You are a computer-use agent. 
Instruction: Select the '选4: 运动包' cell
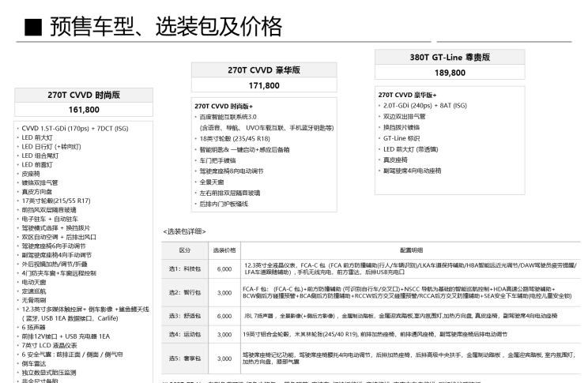[184, 334]
